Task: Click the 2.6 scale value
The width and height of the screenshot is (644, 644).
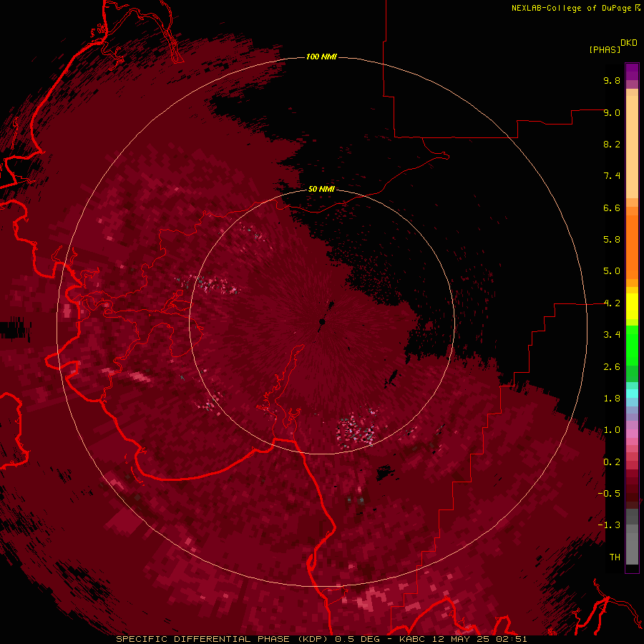Action: click(612, 367)
